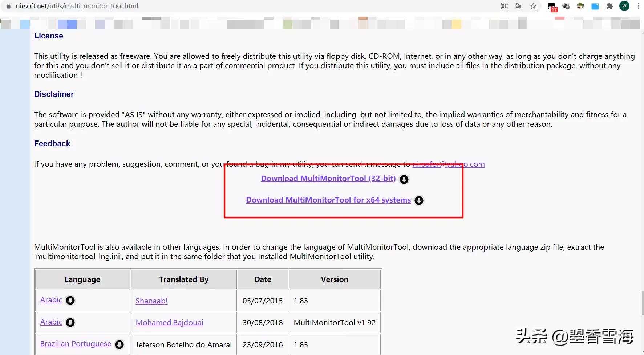Open translator link Shanaab!
This screenshot has width=644, height=355.
151,301
